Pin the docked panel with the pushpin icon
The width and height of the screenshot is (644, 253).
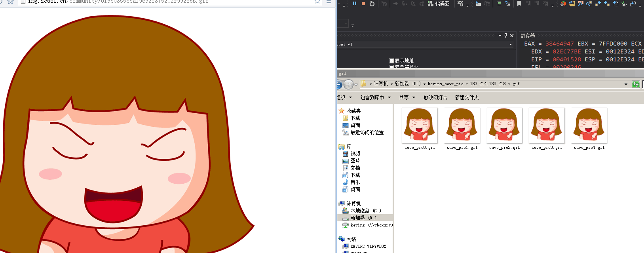click(x=505, y=35)
